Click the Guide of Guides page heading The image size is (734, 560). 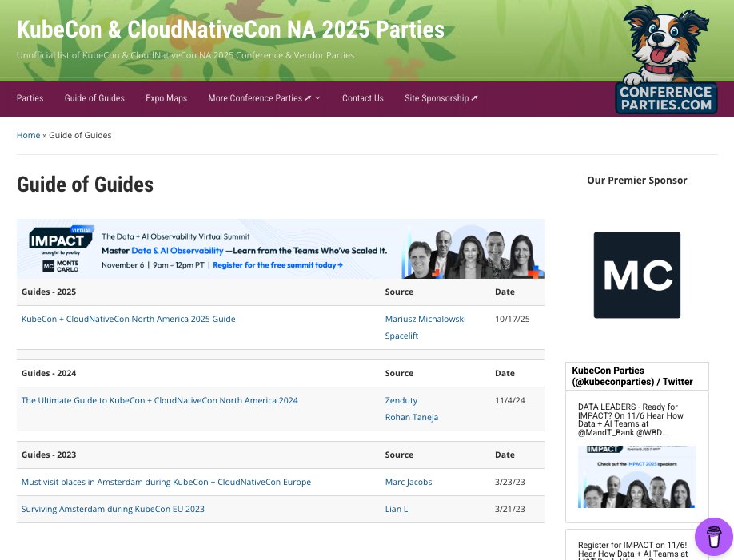click(86, 185)
